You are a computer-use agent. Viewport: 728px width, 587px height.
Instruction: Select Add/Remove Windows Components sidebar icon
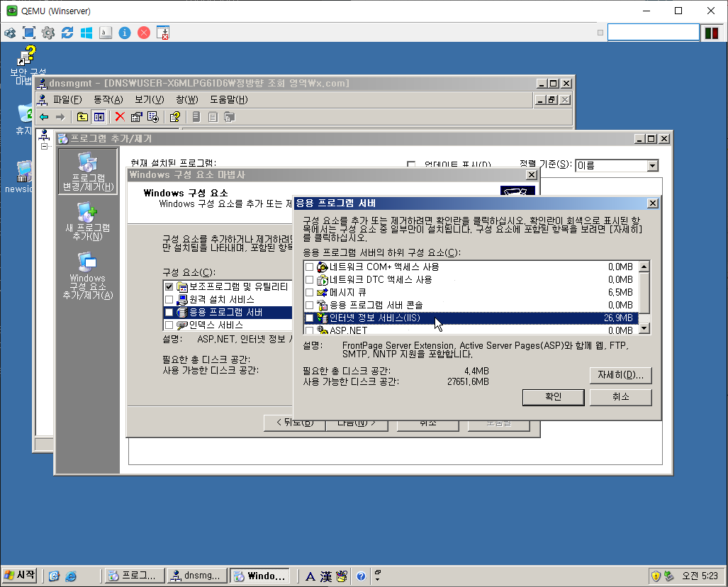[88, 275]
